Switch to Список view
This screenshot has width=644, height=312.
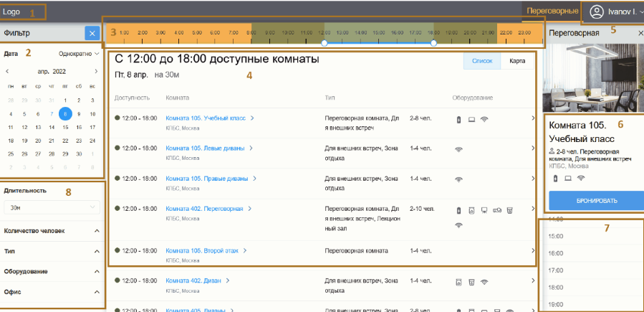click(482, 61)
